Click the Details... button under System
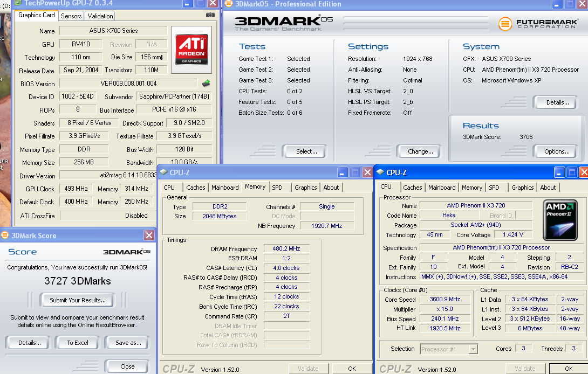This screenshot has width=588, height=374. point(557,102)
